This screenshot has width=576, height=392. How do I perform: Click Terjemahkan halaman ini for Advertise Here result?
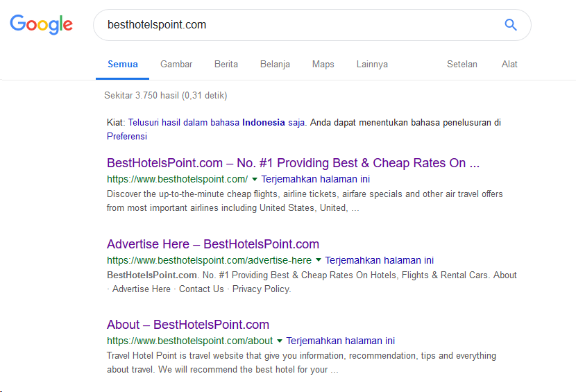(x=379, y=260)
